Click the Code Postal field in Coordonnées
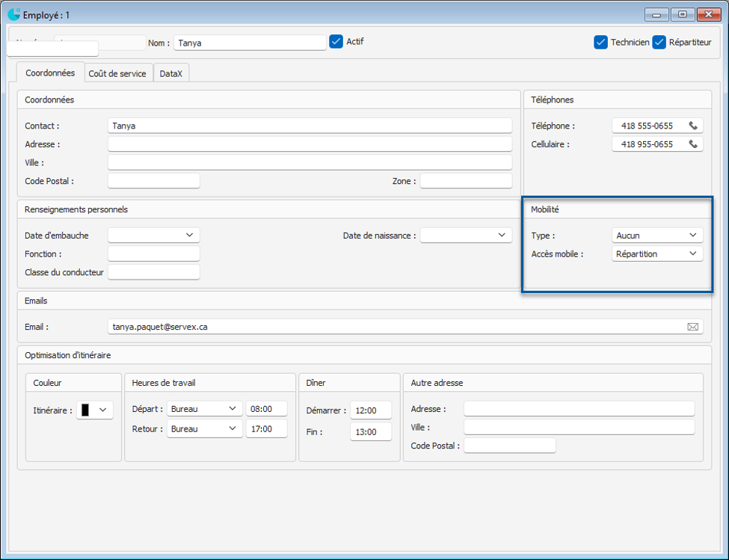Image resolution: width=729 pixels, height=560 pixels. click(154, 181)
